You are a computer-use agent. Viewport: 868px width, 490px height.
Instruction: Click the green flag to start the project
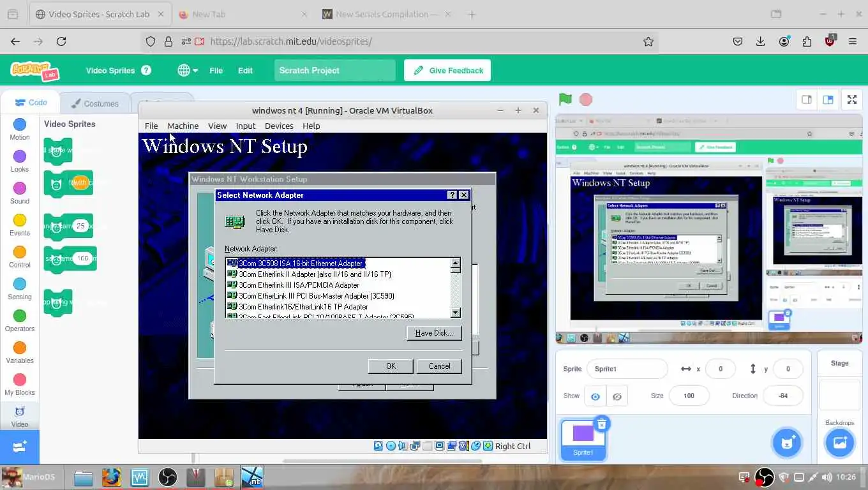565,100
